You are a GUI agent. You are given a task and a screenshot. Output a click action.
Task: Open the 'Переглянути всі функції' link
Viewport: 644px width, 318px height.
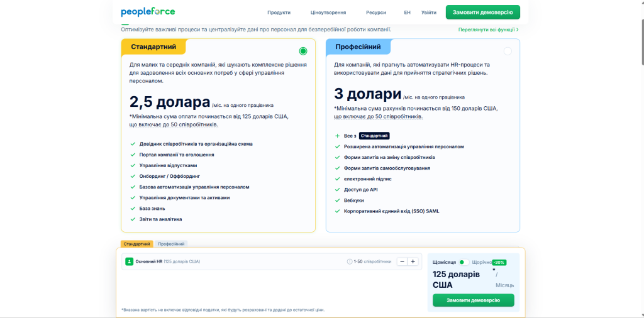[x=488, y=30]
